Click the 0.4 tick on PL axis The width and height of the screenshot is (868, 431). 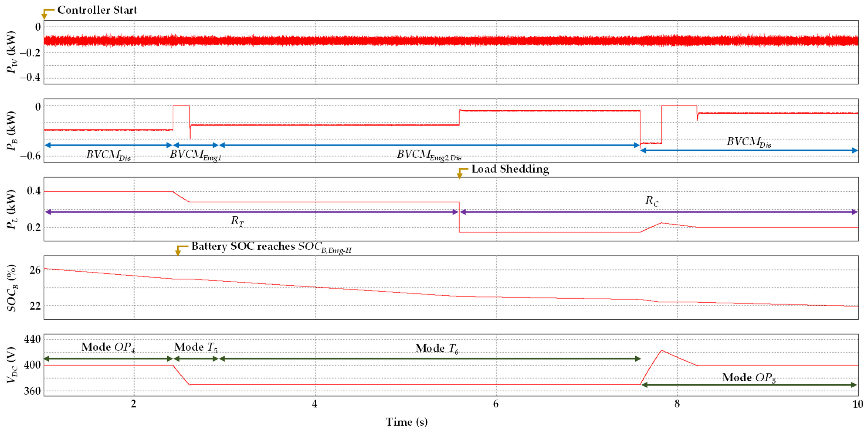tap(34, 191)
